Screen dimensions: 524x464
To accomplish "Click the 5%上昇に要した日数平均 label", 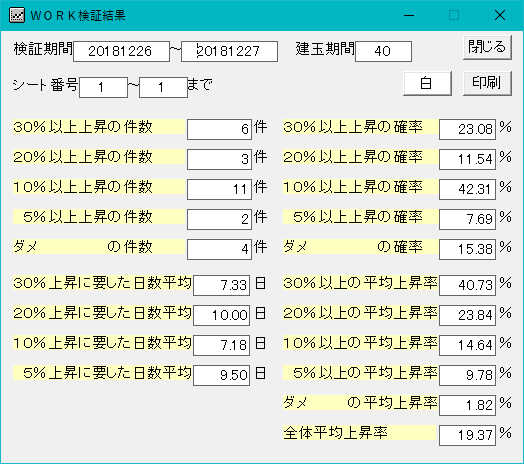I will click(x=103, y=373).
